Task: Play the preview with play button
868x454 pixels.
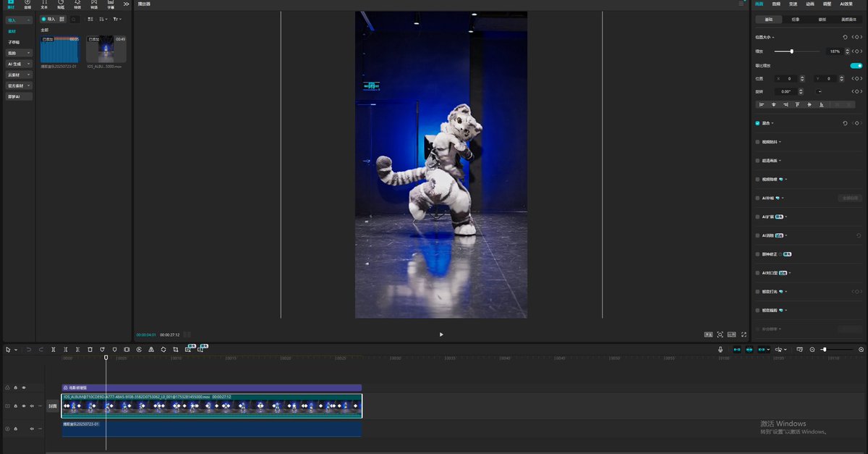Action: tap(441, 335)
